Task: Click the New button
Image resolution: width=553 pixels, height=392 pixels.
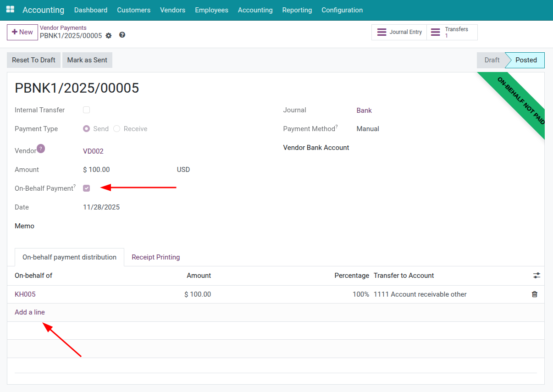Action: point(22,32)
